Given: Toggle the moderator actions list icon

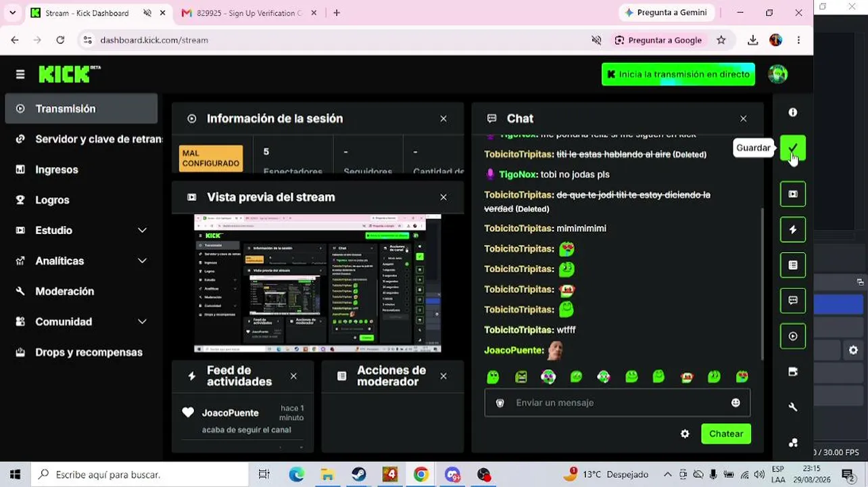Looking at the screenshot, I should click(793, 265).
